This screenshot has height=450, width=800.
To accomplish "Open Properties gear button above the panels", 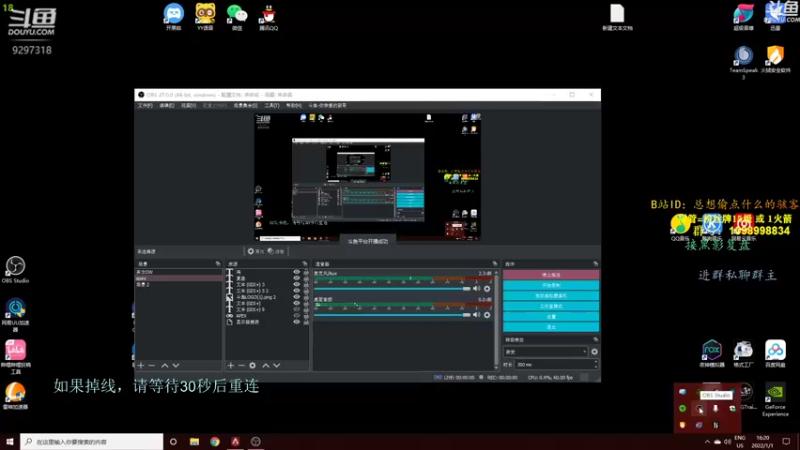I will [256, 251].
